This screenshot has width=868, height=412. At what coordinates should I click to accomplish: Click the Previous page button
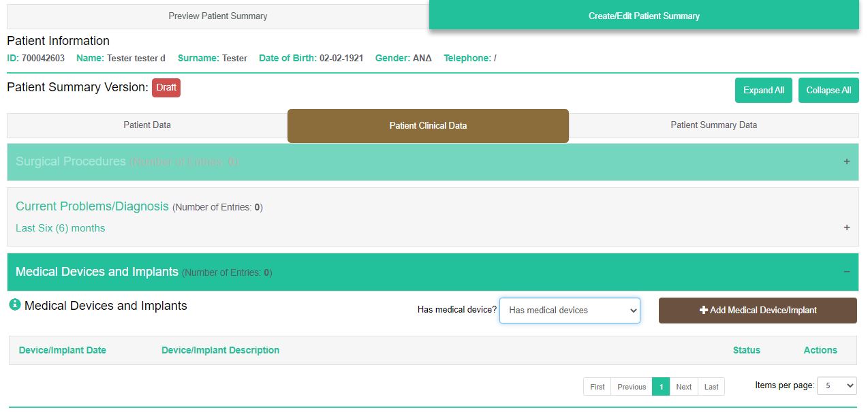click(x=632, y=387)
